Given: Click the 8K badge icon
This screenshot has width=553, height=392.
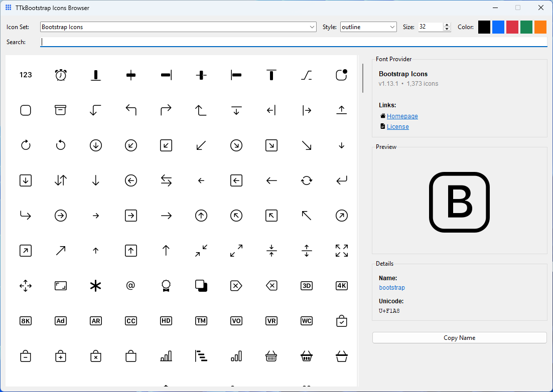Looking at the screenshot, I should click(25, 321).
